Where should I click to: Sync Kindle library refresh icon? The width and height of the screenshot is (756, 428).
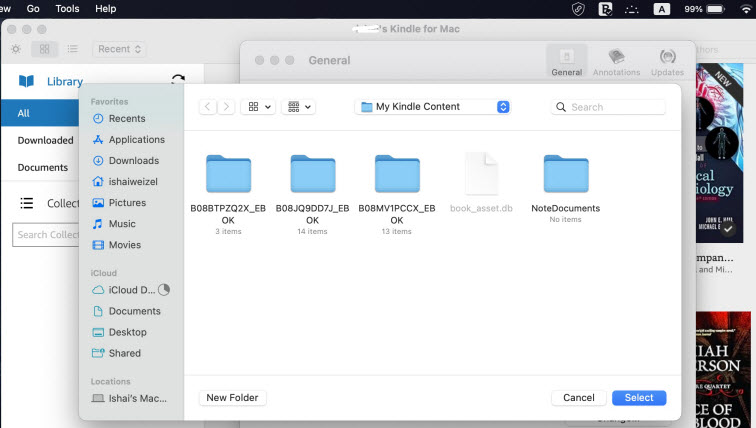coord(178,80)
